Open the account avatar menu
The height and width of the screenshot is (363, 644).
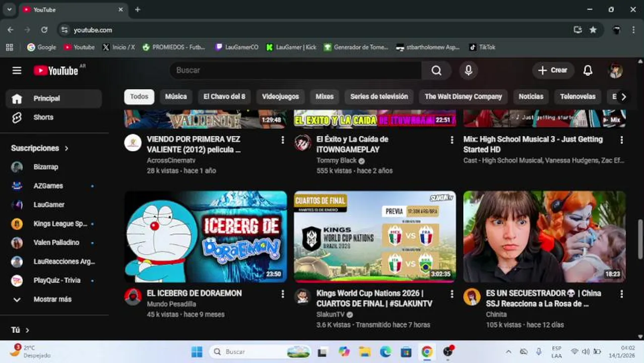(x=615, y=71)
